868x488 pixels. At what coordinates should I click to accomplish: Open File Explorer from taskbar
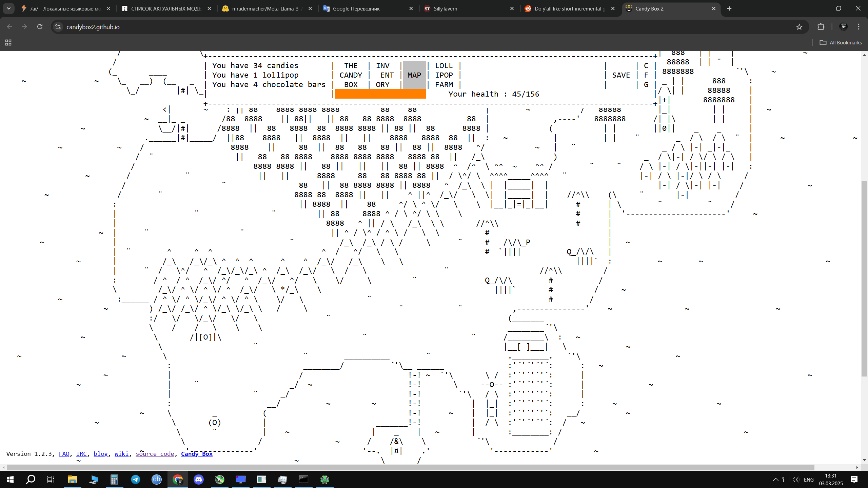(72, 480)
